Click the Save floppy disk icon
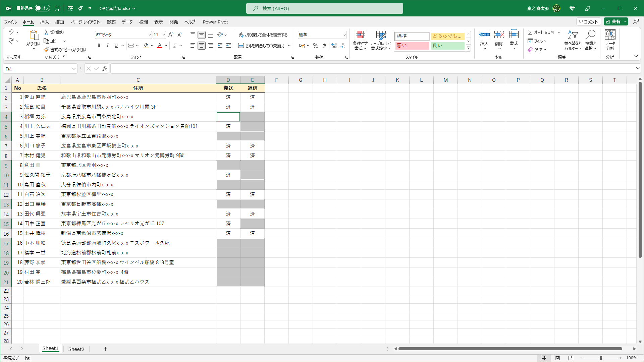 pos(57,8)
